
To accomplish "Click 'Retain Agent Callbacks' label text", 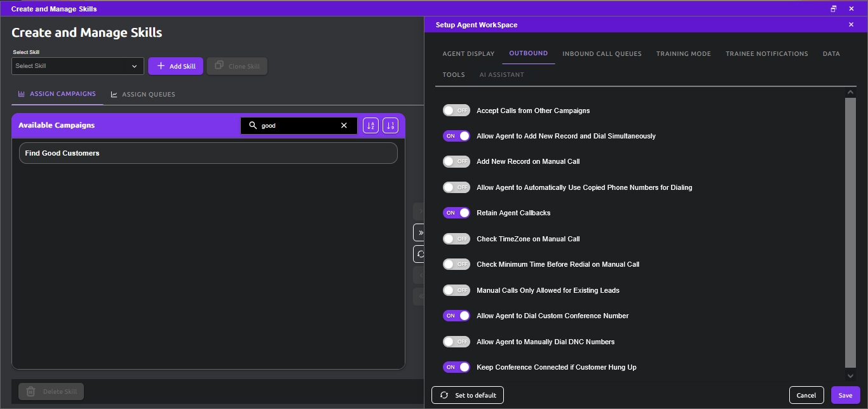I will click(513, 213).
